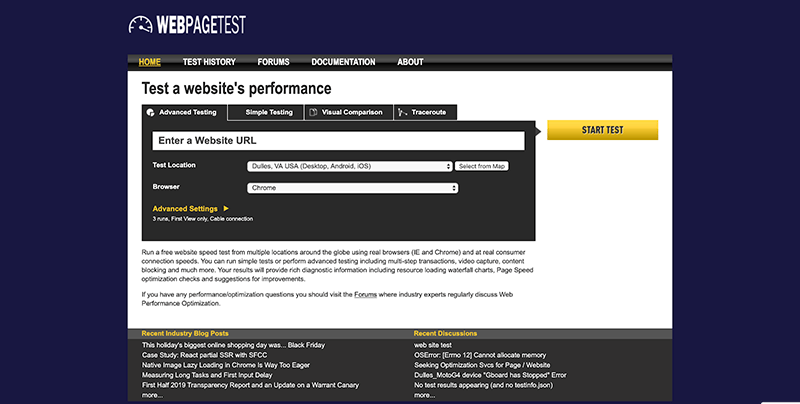Open First Half 2019 Transparency Report post
This screenshot has width=800, height=404.
[250, 385]
